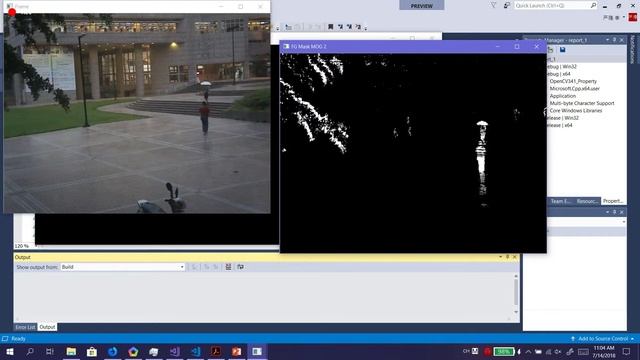
Task: Select the Release | Win32 configuration node
Action: point(562,118)
